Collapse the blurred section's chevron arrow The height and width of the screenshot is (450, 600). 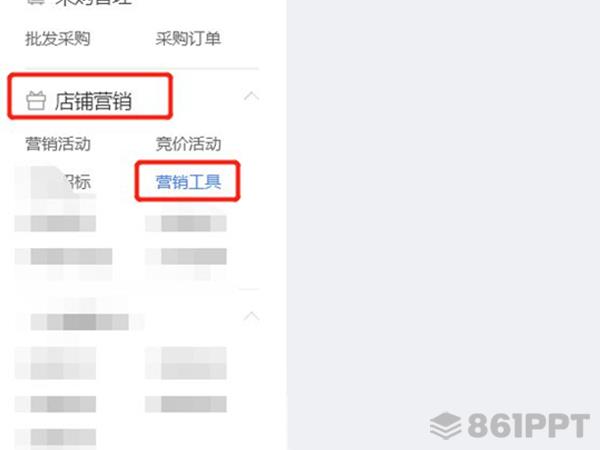(251, 316)
